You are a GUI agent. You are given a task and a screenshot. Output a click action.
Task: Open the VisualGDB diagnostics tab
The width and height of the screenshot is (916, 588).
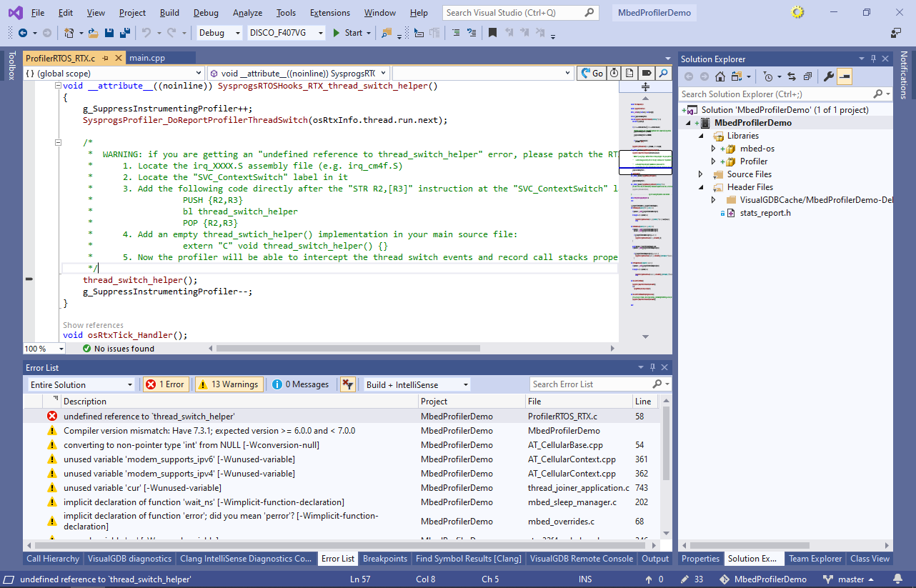pos(129,559)
